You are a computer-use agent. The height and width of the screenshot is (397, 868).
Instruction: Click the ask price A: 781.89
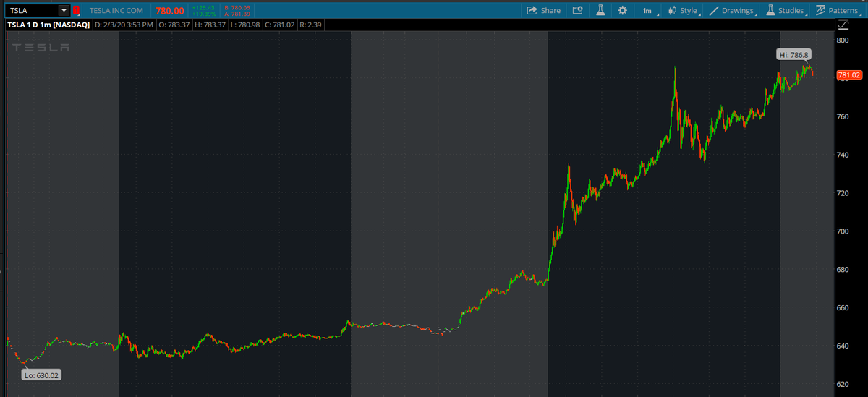[237, 14]
